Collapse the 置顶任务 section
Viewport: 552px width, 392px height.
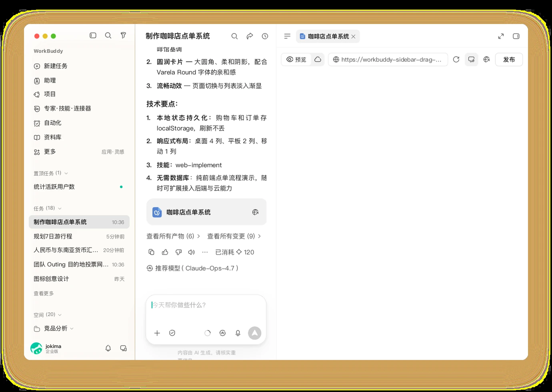click(51, 173)
